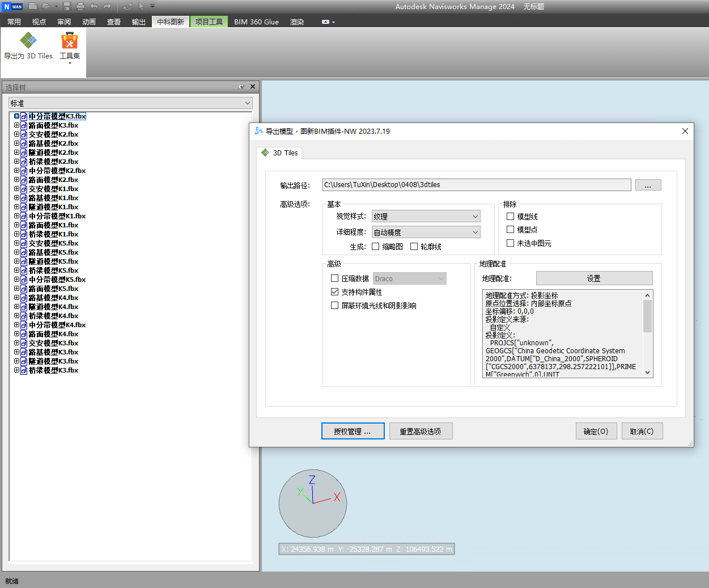The height and width of the screenshot is (588, 709).
Task: Enable the 轮廓线 checkbox
Action: [414, 246]
